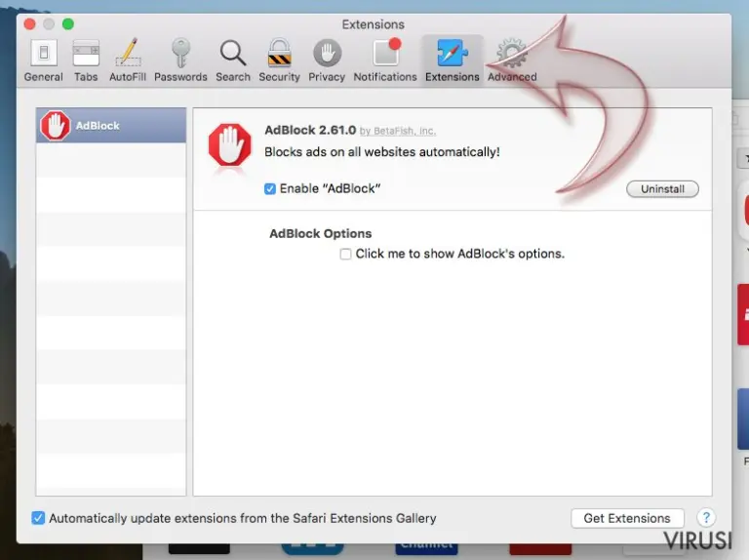Viewport: 749px width, 560px height.
Task: Click the Uninstall button
Action: click(662, 188)
